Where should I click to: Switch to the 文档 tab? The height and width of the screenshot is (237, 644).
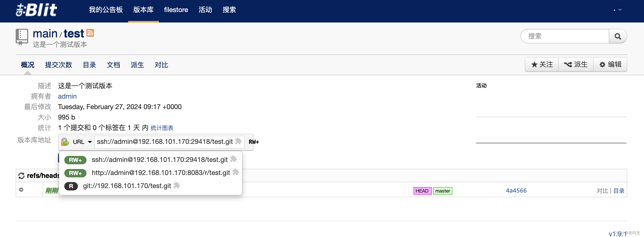point(113,65)
